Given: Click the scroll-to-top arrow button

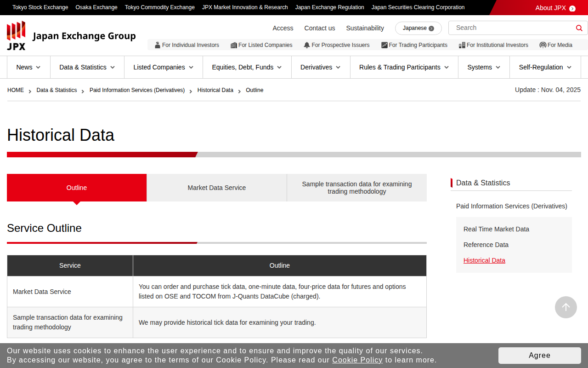Looking at the screenshot, I should pyautogui.click(x=566, y=307).
